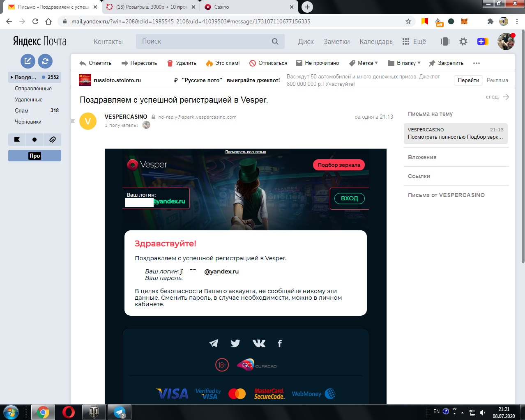Open the В папку dropdown
This screenshot has width=525, height=420.
[x=404, y=63]
